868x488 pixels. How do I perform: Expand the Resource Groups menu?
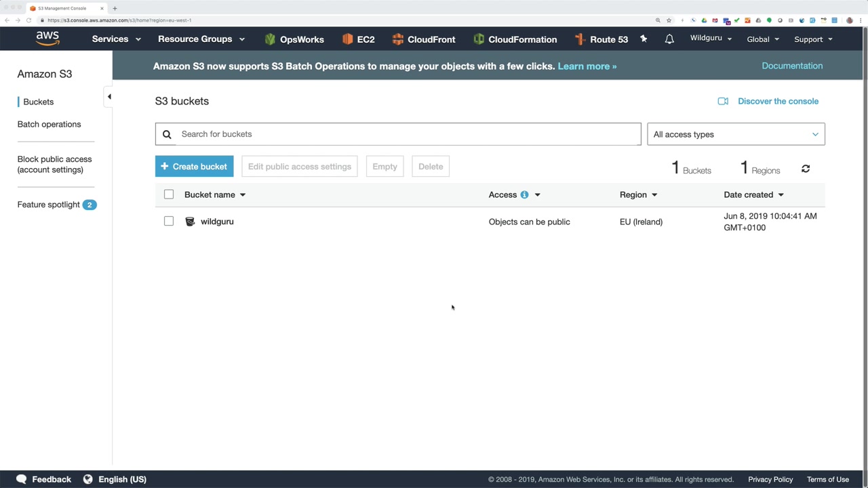point(201,39)
